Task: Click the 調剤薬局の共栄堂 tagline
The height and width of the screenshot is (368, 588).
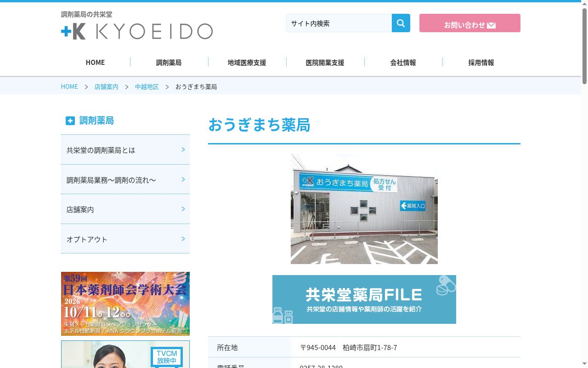Action: pyautogui.click(x=86, y=14)
